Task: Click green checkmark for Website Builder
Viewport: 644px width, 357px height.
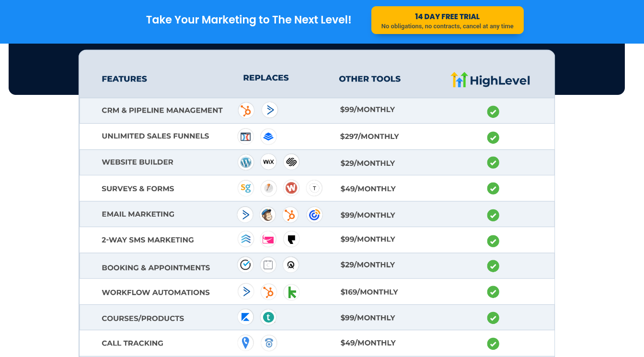Action: coord(493,162)
